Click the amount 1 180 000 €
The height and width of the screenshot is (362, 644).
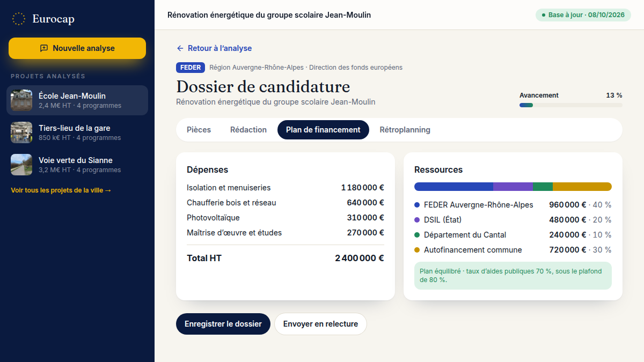[x=362, y=188]
